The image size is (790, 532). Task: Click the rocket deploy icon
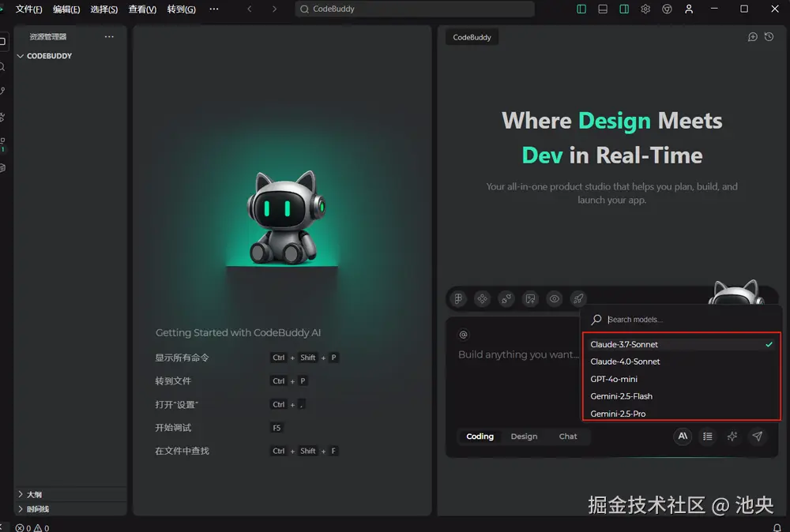coord(578,299)
